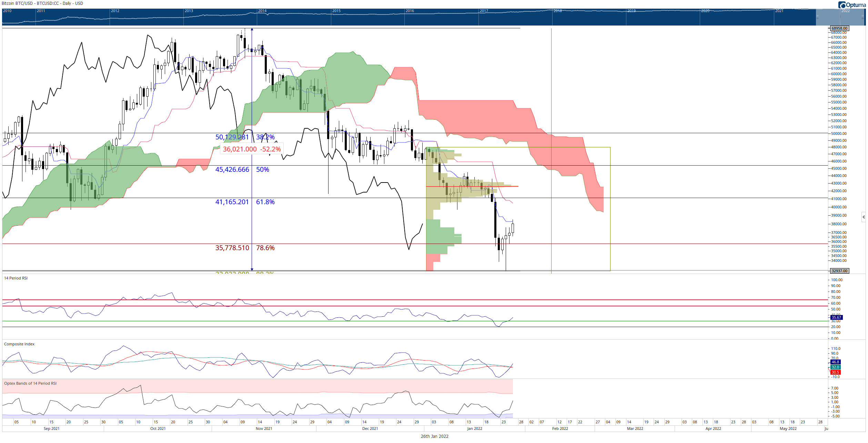The width and height of the screenshot is (868, 443).
Task: Click the 36,021.000 -52.2% measurement label
Action: coord(252,149)
